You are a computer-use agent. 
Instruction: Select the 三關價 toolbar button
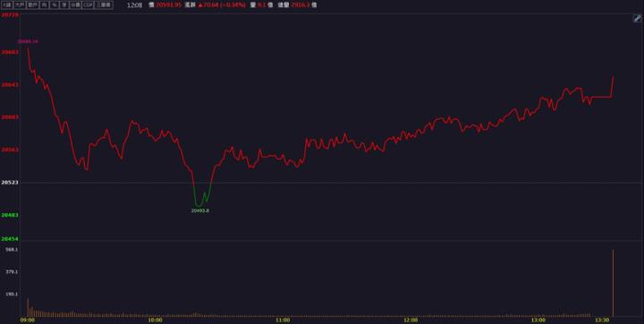[103, 5]
